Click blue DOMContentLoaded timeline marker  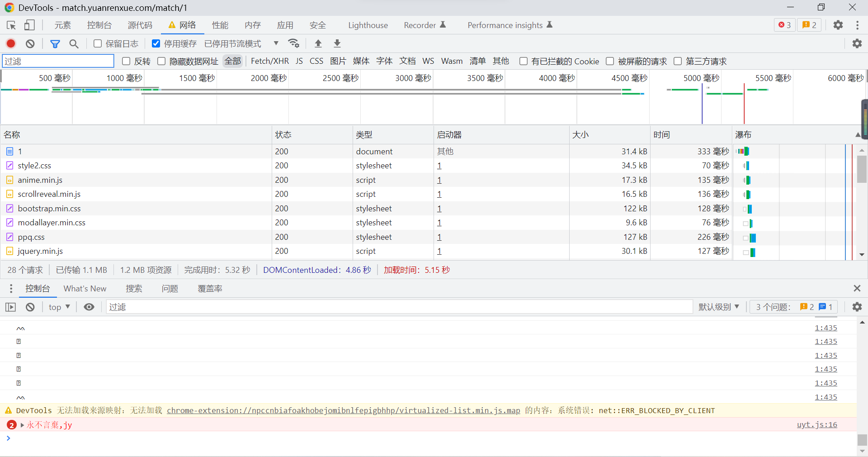coord(702,103)
